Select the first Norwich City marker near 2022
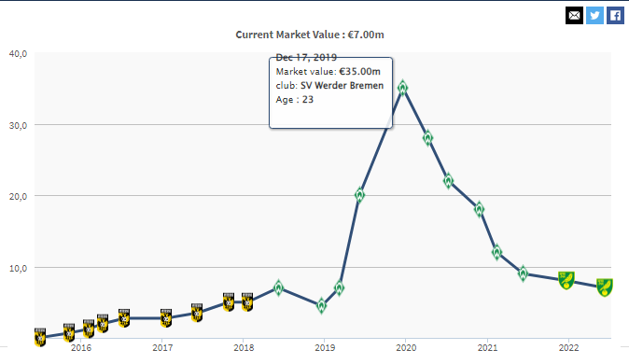The image size is (629, 364). click(x=566, y=280)
